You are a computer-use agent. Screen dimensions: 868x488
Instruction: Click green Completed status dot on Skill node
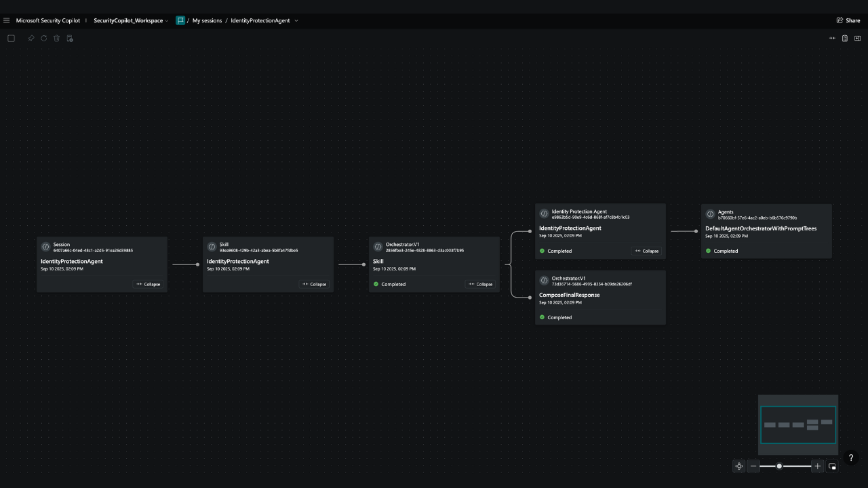pos(376,284)
